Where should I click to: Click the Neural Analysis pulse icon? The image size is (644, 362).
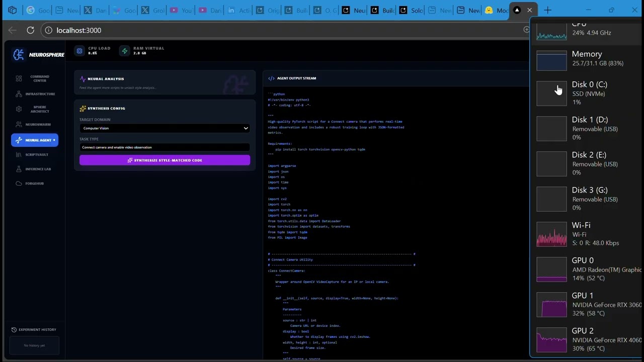click(x=83, y=79)
